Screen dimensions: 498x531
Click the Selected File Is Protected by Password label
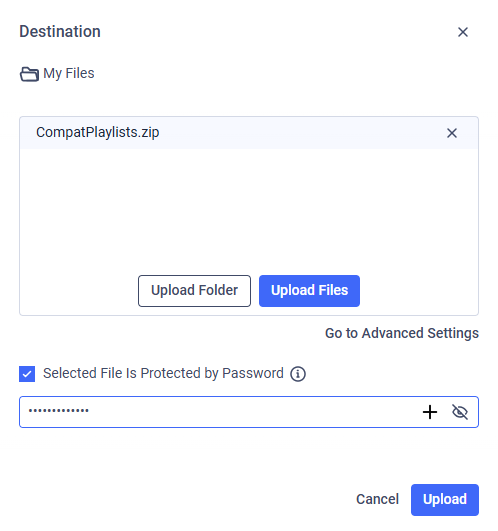click(x=163, y=373)
